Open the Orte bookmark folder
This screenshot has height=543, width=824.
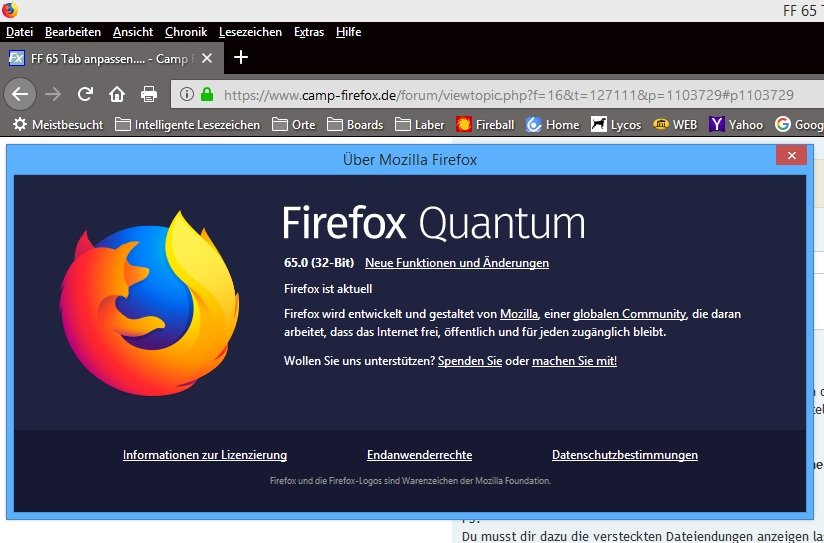294,125
